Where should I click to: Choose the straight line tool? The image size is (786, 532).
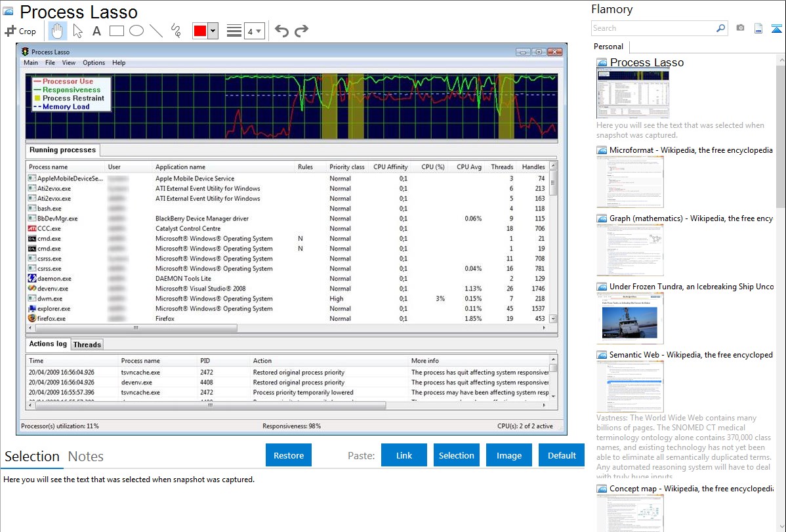point(156,31)
